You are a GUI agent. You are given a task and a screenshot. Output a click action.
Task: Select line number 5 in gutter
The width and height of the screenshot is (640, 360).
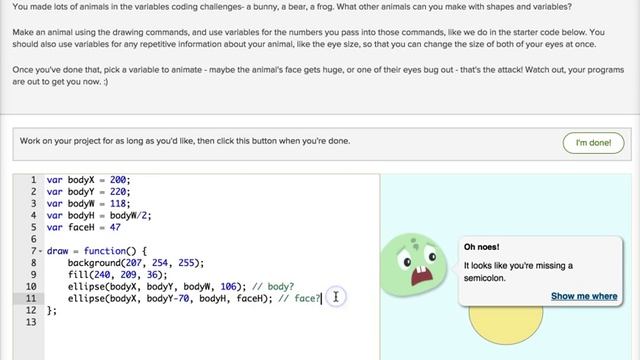click(33, 227)
